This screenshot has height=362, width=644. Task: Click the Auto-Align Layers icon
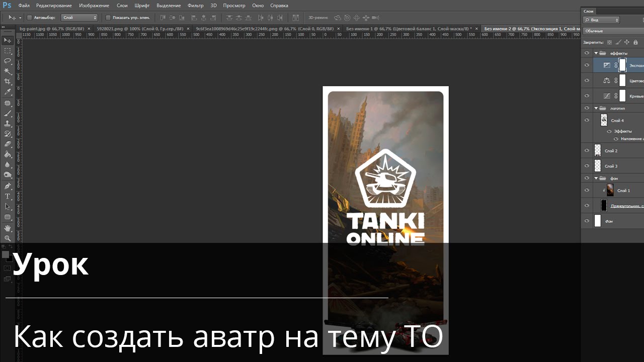click(x=296, y=18)
